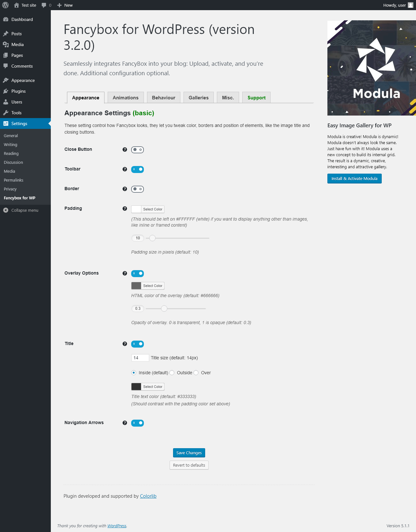
Task: Click the Posts pushpin icon
Action: click(6, 34)
